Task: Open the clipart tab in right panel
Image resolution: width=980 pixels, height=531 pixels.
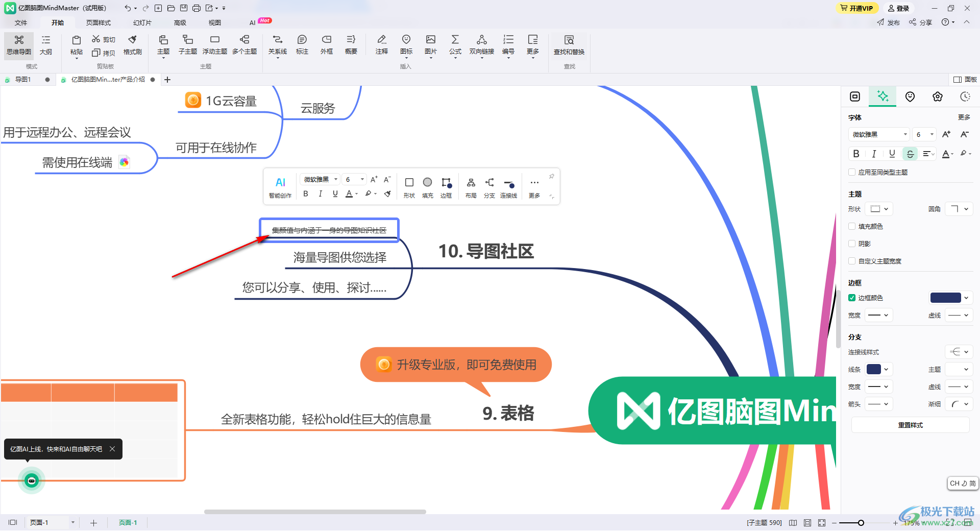Action: pyautogui.click(x=938, y=96)
